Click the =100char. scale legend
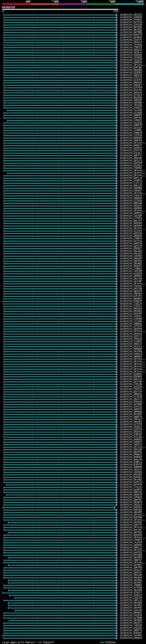146x644 pixels. coord(108,642)
